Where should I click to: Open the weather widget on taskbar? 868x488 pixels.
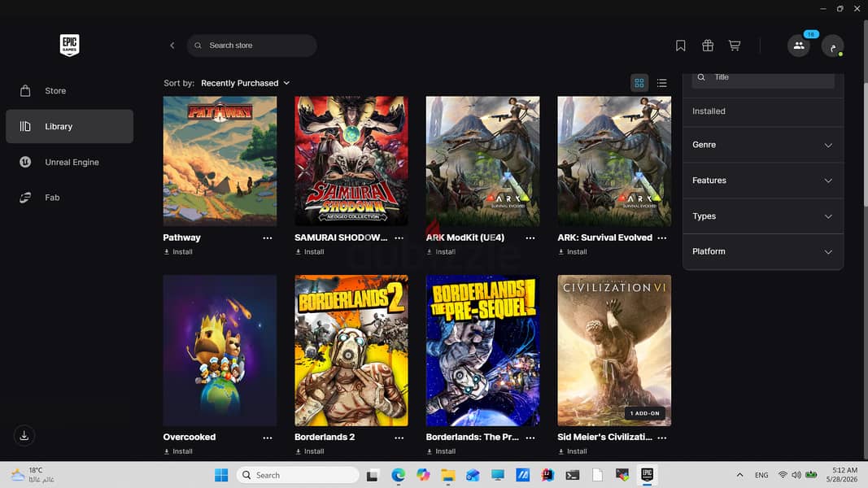click(34, 475)
